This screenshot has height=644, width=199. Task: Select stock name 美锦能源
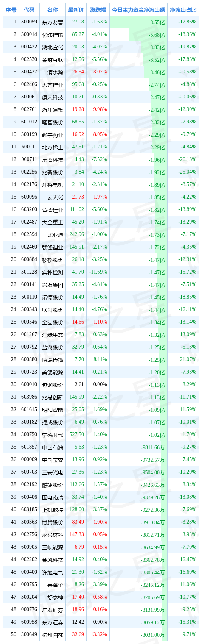click(x=53, y=372)
